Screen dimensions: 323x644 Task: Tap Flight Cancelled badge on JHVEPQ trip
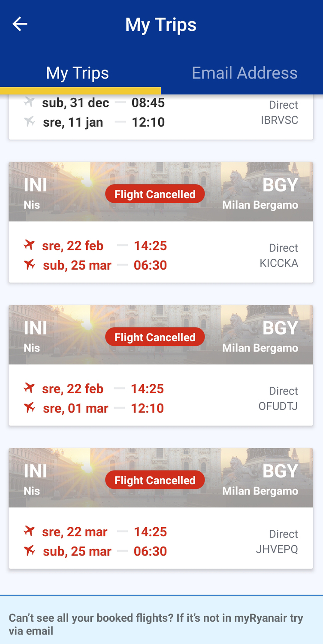point(155,480)
